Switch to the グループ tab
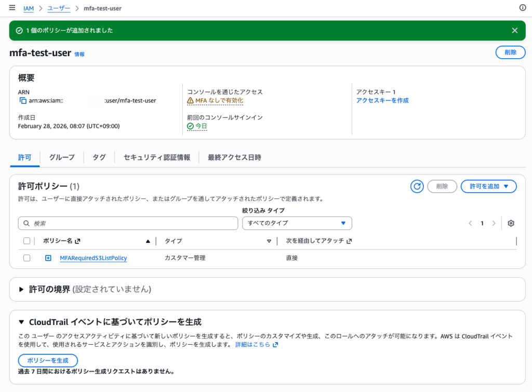Screen dimensions: 532x392 pos(62,157)
